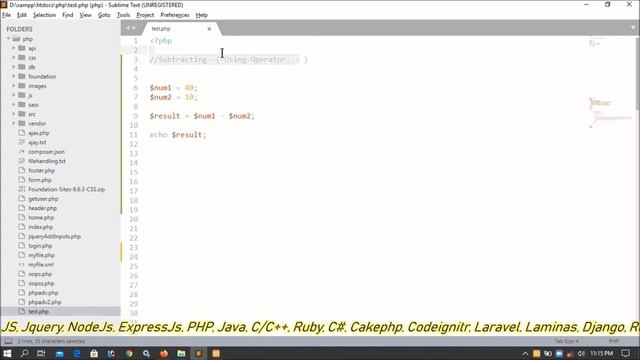The image size is (640, 360).
Task: Go to next tab with right arrow
Action: coord(134,28)
